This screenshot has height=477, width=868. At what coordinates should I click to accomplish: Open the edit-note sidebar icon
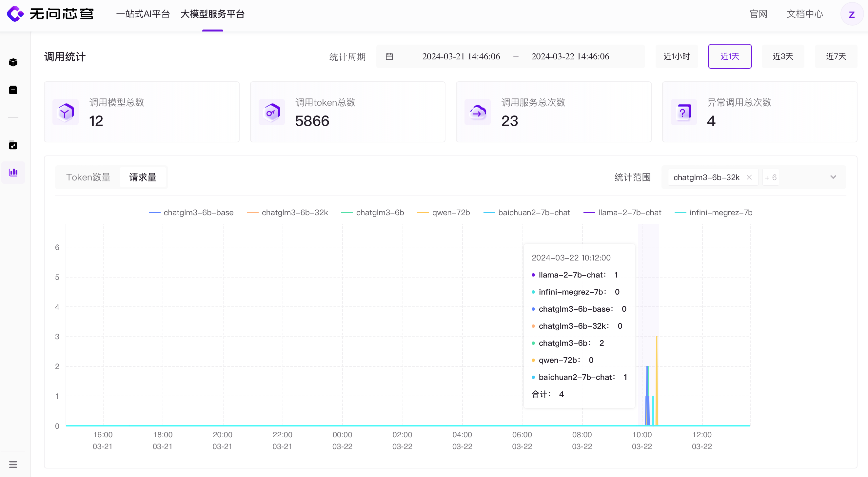[x=13, y=145]
